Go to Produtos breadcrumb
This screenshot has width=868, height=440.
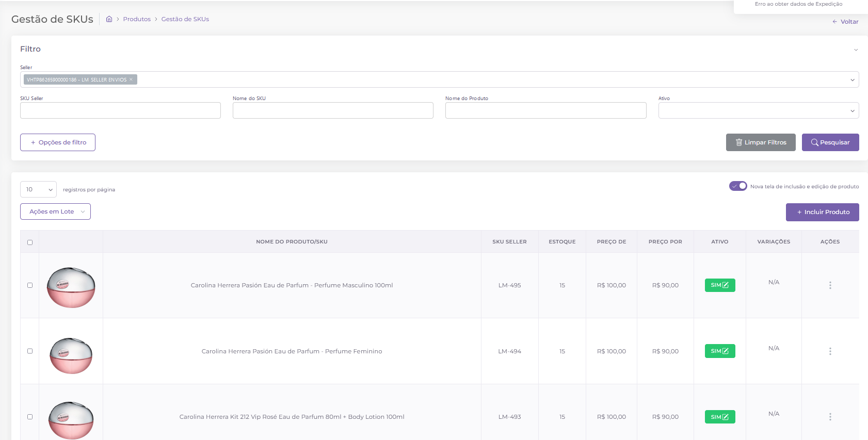(x=137, y=19)
